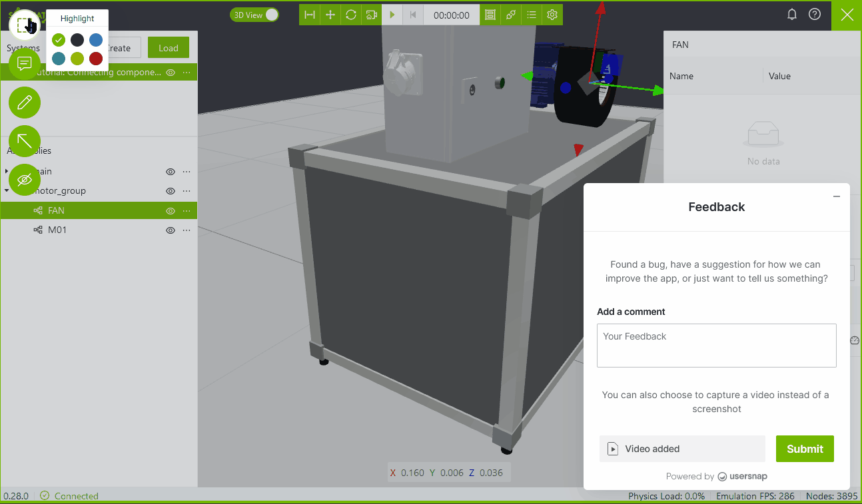862x504 pixels.
Task: Open notifications bell icon
Action: tap(792, 15)
